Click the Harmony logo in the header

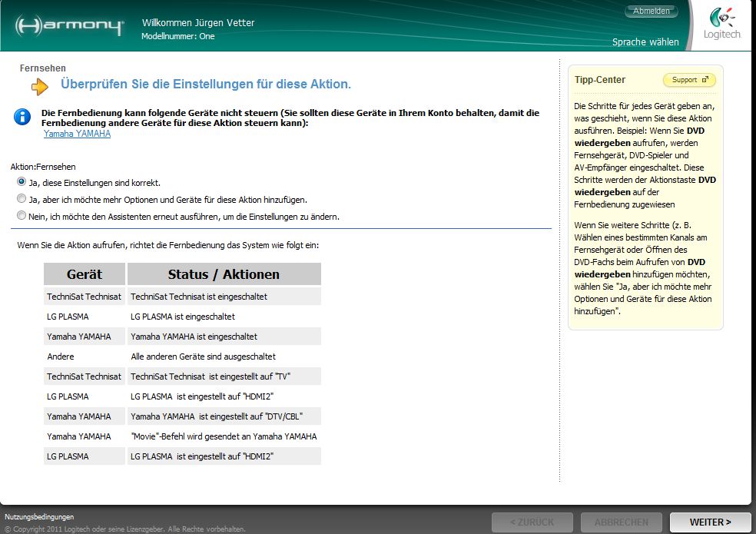point(69,26)
